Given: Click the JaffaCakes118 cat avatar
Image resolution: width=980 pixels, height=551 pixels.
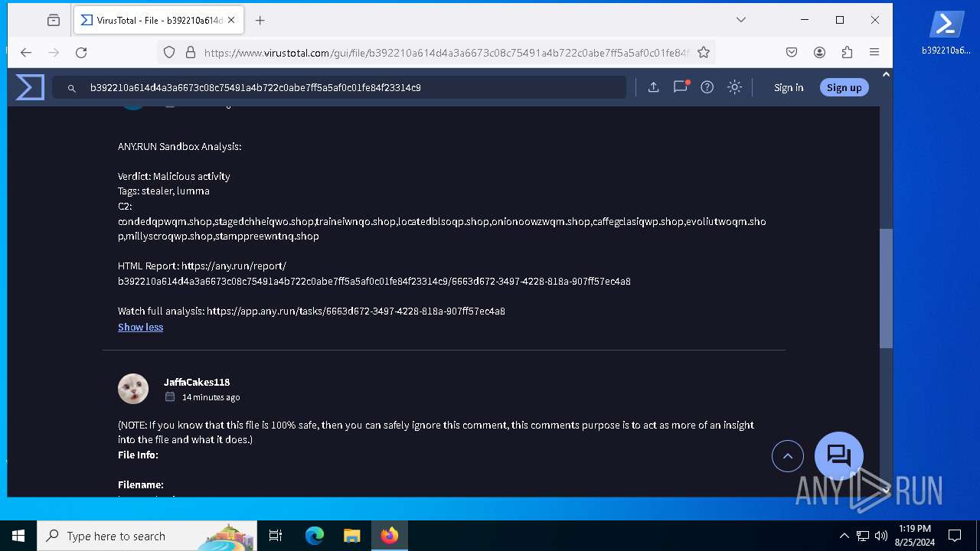Looking at the screenshot, I should 133,389.
